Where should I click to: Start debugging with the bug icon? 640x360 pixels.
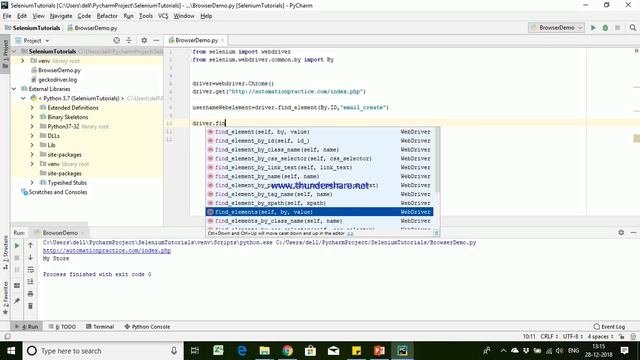coord(605,28)
